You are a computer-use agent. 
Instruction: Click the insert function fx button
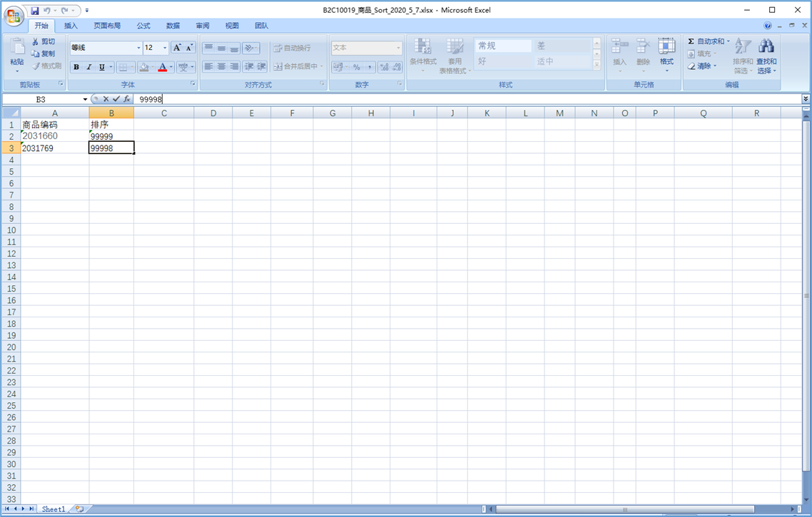pos(127,99)
